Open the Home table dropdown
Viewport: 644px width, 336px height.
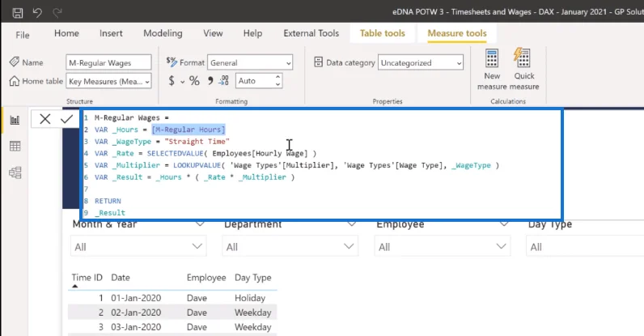108,81
